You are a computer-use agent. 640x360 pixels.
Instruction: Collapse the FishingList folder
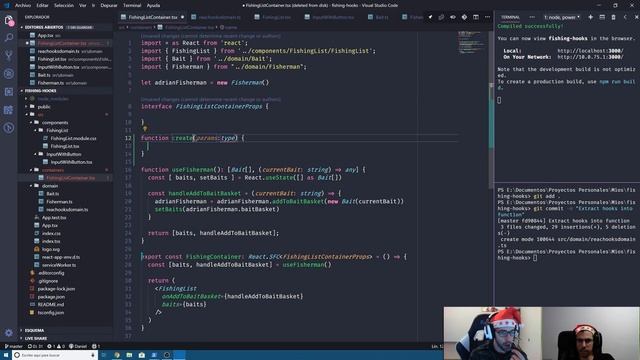point(57,130)
